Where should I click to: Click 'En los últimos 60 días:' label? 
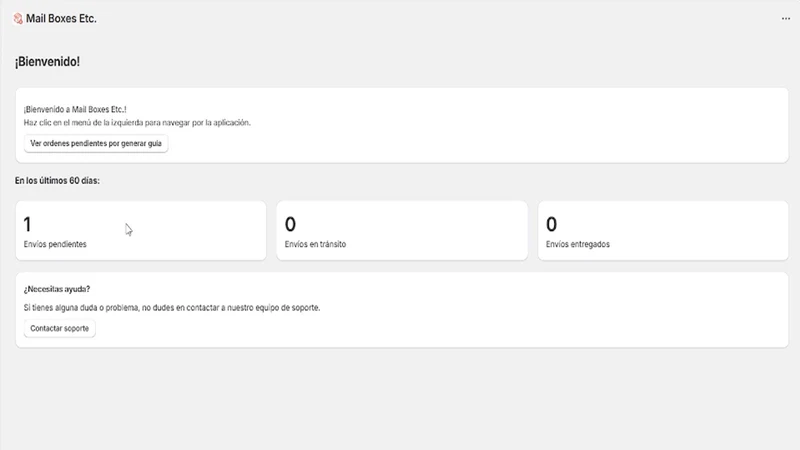coord(57,181)
